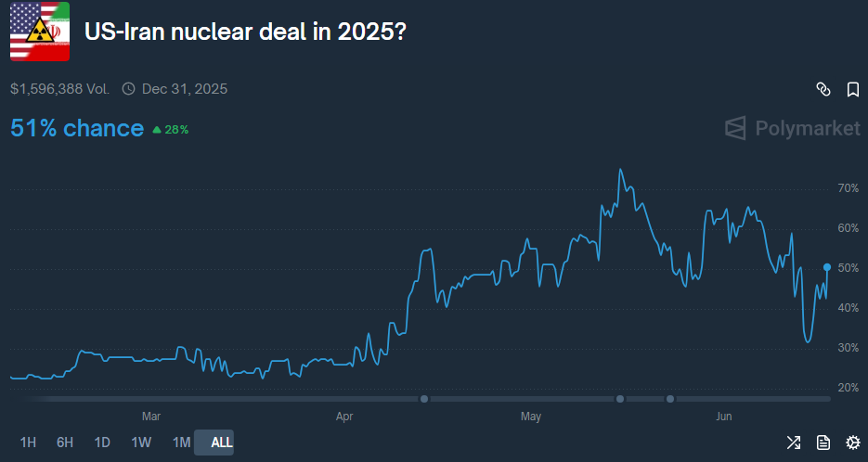Image resolution: width=868 pixels, height=462 pixels.
Task: Switch chart to 6H range
Action: click(x=65, y=443)
